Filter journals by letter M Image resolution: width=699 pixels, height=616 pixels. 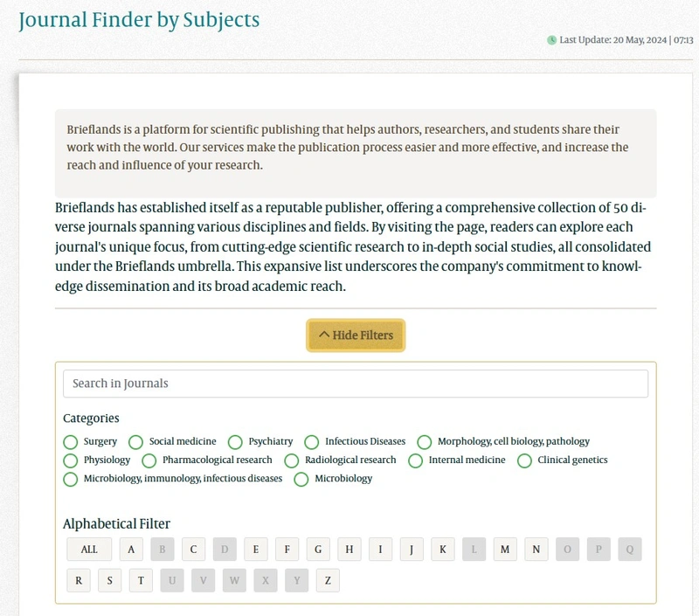(505, 549)
